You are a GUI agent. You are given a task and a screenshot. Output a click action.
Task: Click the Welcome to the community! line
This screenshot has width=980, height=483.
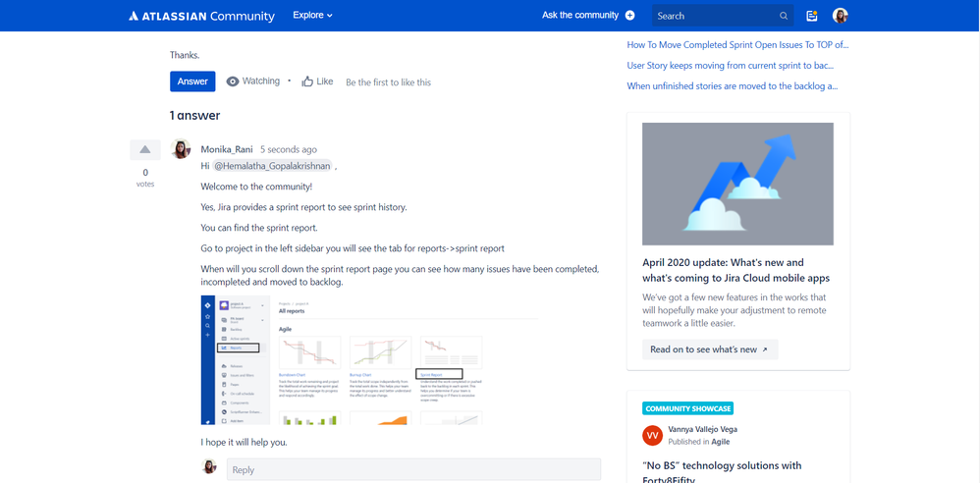257,187
